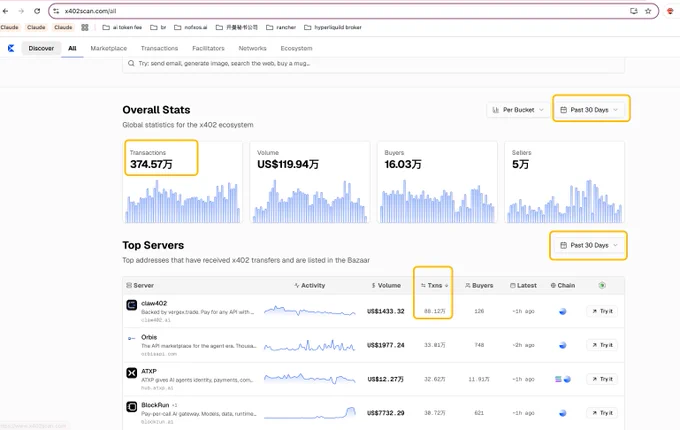This screenshot has width=680, height=430.
Task: Click the BlockRun server logo icon
Action: (131, 407)
